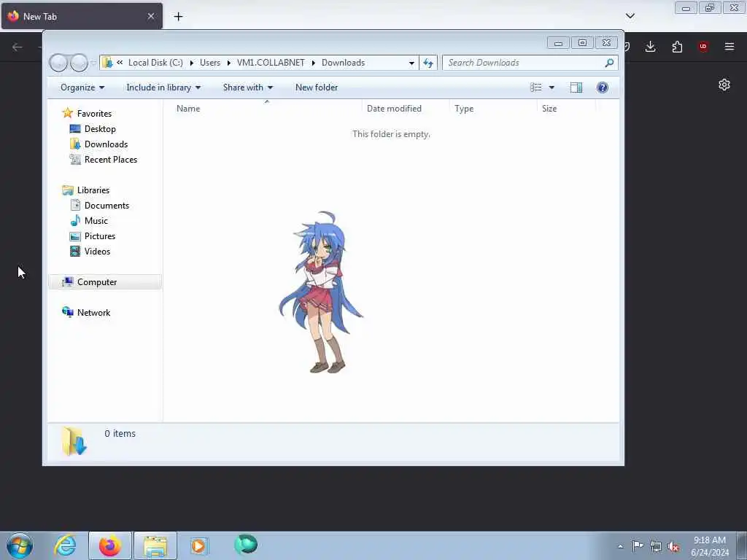Launch Internet Explorer from the taskbar

point(65,545)
